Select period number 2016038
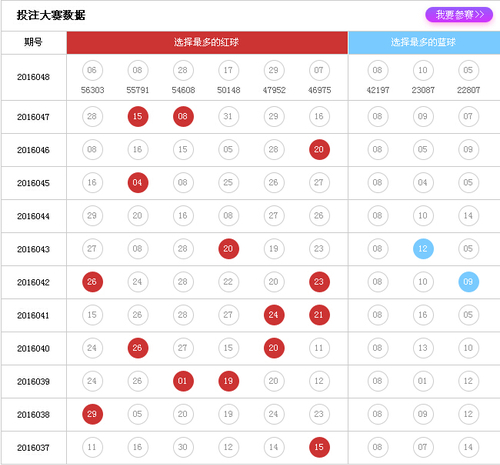This screenshot has width=500, height=465. [x=33, y=415]
